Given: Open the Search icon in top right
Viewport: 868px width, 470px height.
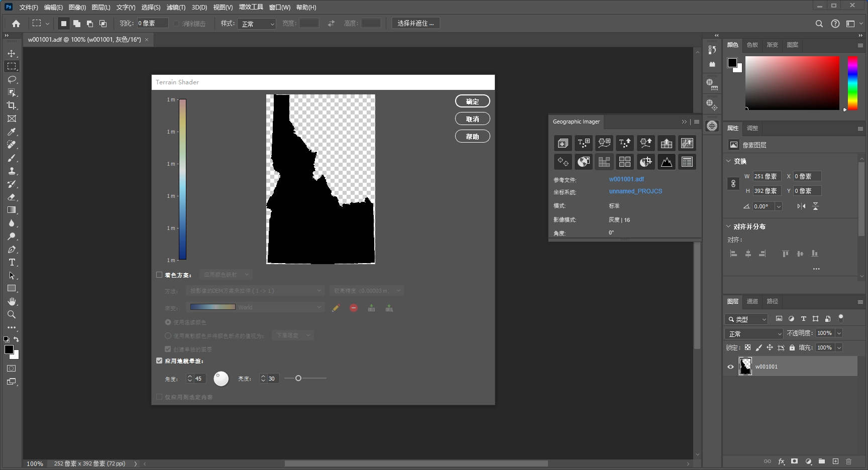Looking at the screenshot, I should point(819,24).
